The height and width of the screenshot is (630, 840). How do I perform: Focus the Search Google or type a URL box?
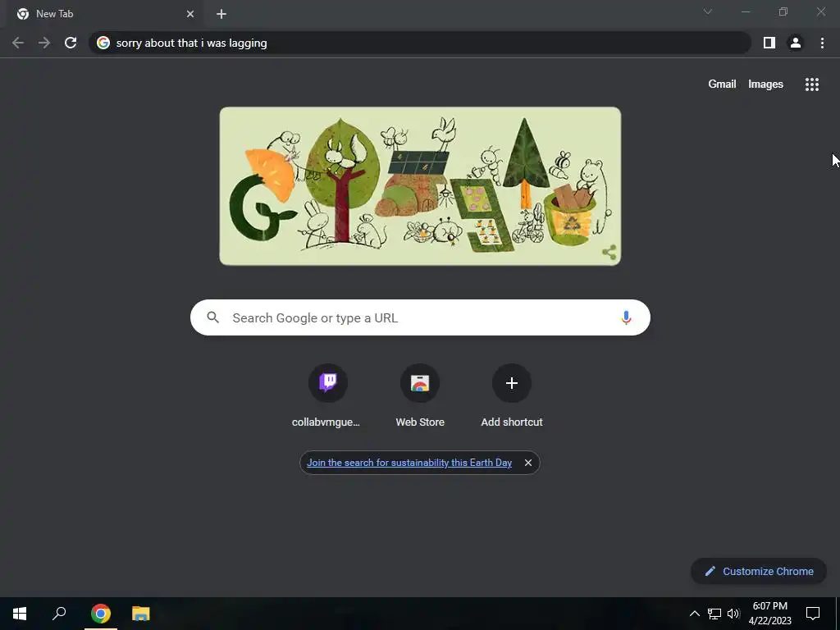pyautogui.click(x=420, y=317)
